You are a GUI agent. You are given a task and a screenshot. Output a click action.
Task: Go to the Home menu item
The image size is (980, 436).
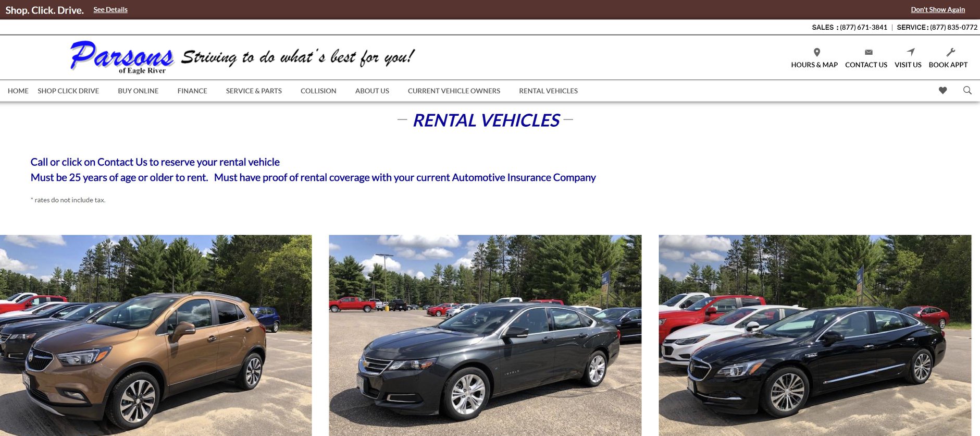[x=18, y=91]
